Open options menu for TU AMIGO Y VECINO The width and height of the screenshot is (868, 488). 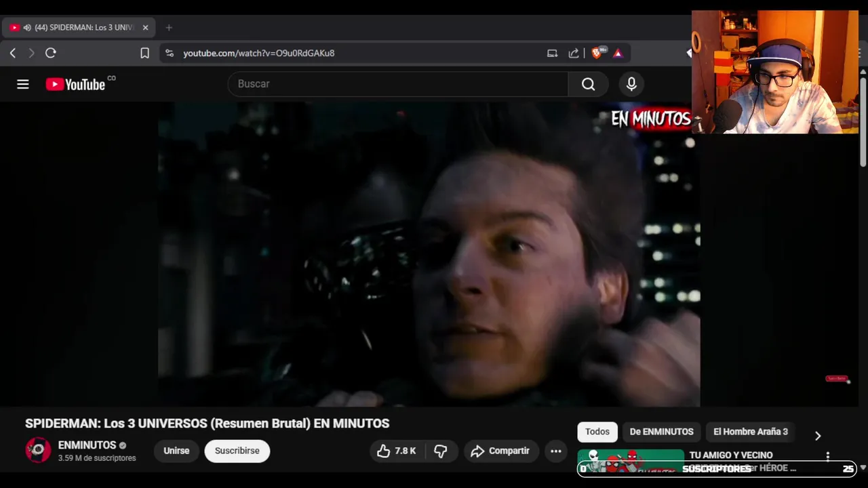827,457
